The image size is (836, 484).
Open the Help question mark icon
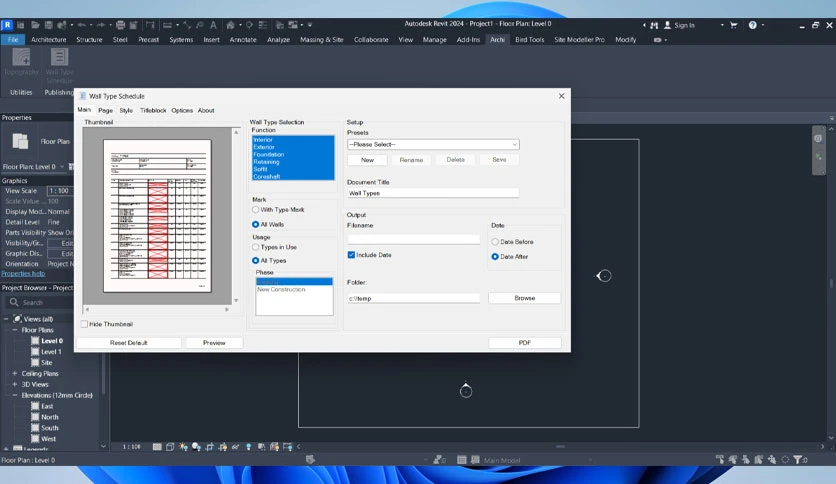click(x=752, y=25)
